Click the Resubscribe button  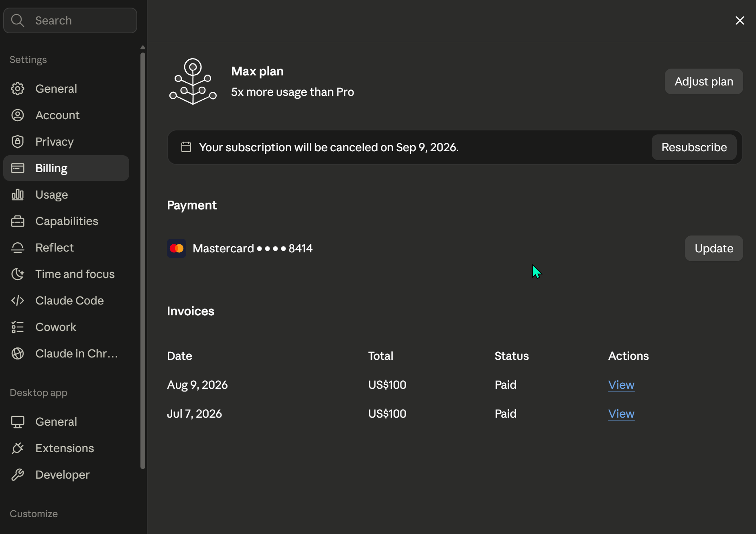pos(694,147)
